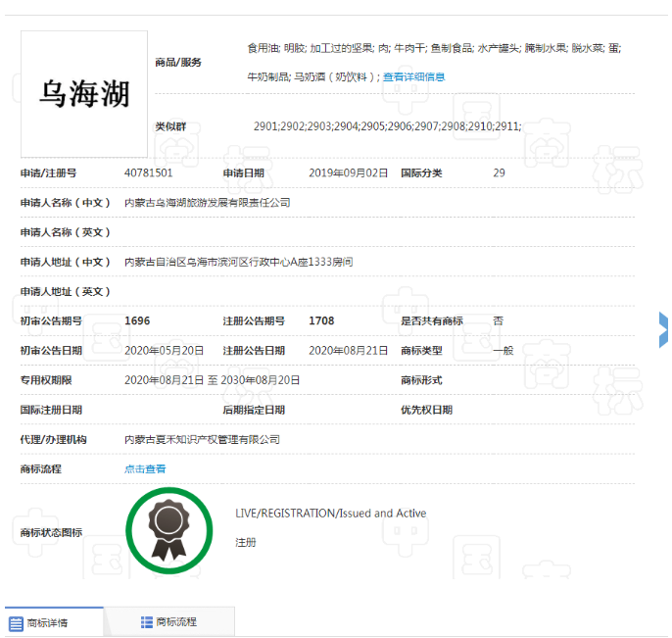Switch to the 商标流程 tab
The image size is (672, 638).
click(x=175, y=622)
